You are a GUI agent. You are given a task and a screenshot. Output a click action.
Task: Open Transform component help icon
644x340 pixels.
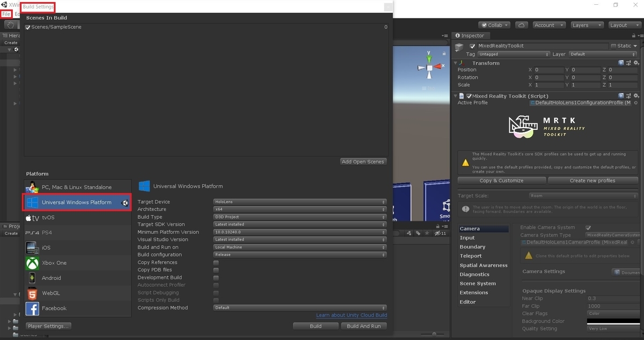[x=621, y=63]
